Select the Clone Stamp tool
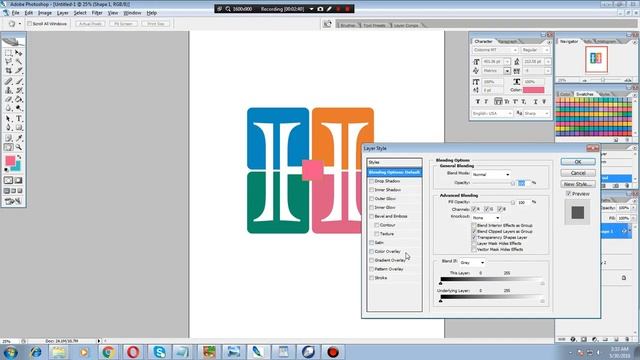The width and height of the screenshot is (640, 360). [x=9, y=90]
